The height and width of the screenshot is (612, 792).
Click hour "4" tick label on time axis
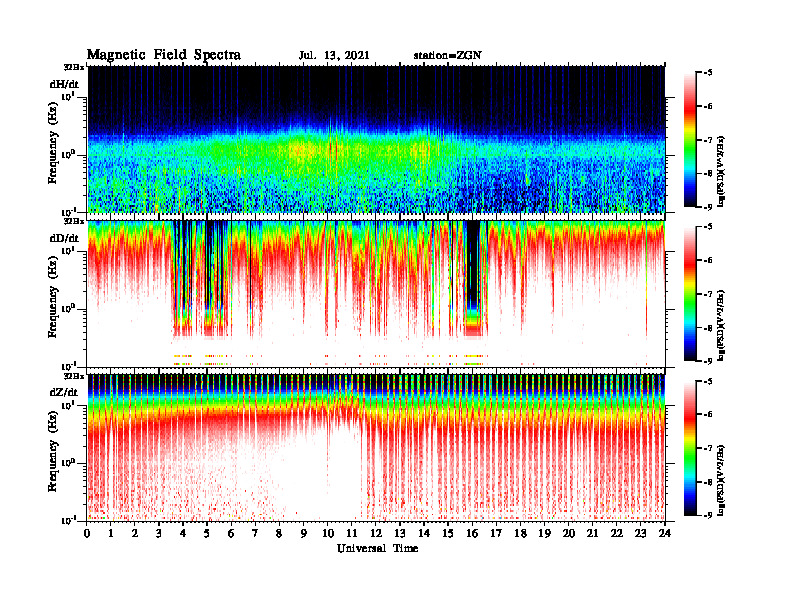point(183,533)
